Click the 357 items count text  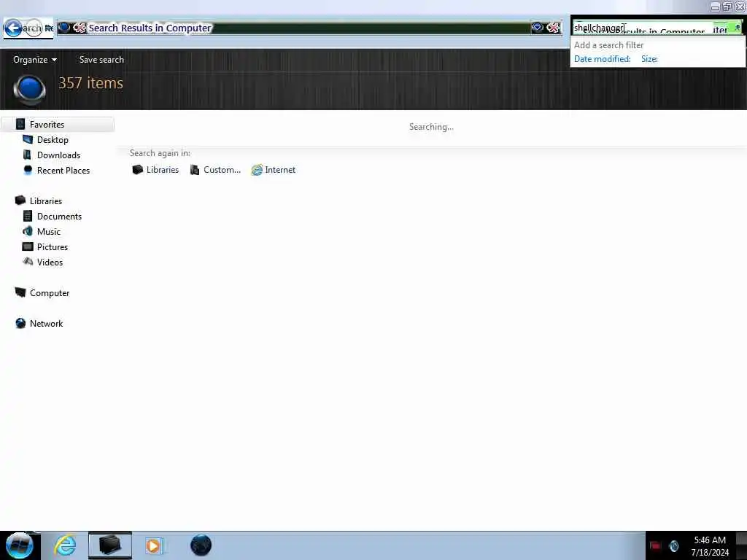click(91, 83)
